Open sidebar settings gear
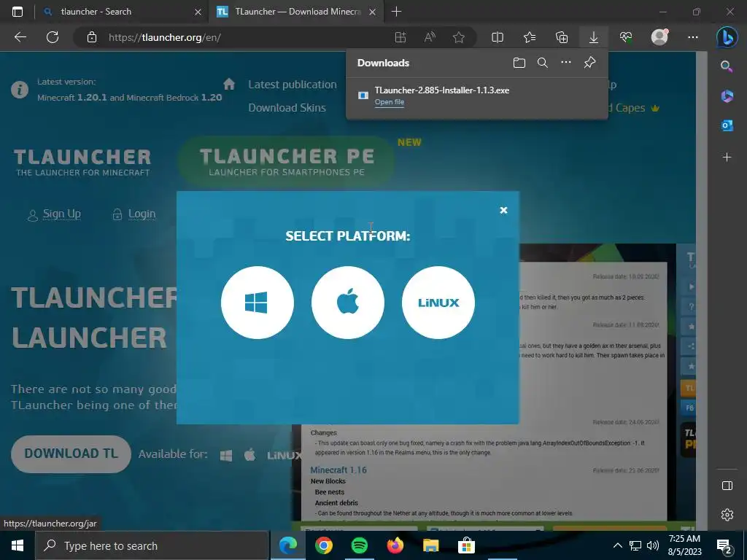 pos(727,515)
